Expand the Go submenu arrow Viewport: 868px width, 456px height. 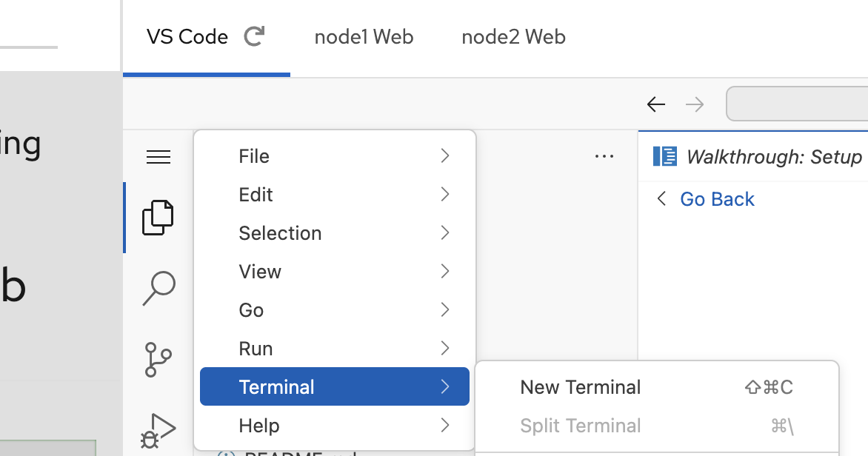click(445, 310)
